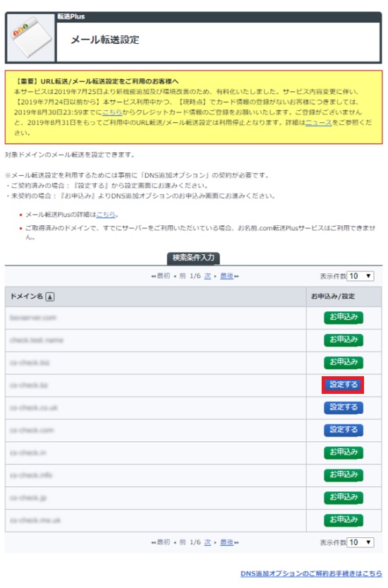Click 設定する for the cs-check.bz row

[x=343, y=385]
